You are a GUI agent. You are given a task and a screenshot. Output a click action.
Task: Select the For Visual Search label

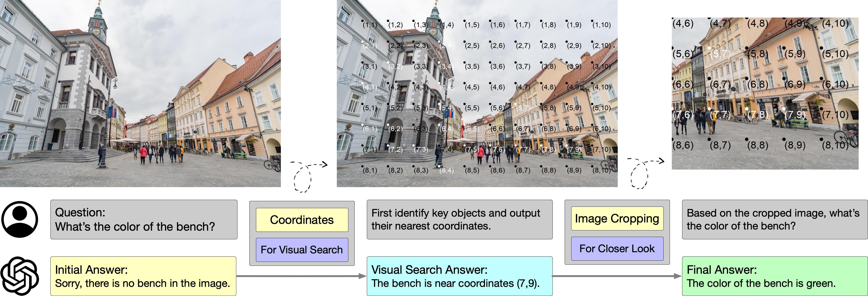click(x=302, y=250)
